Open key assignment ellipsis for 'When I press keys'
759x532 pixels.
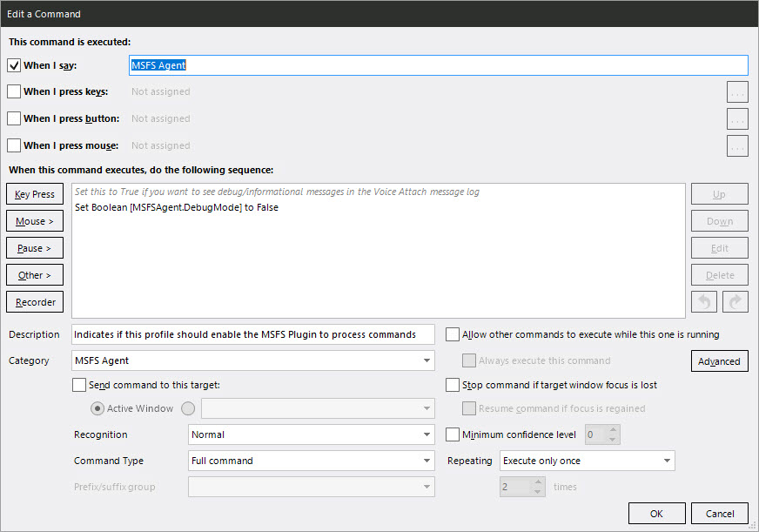(737, 92)
